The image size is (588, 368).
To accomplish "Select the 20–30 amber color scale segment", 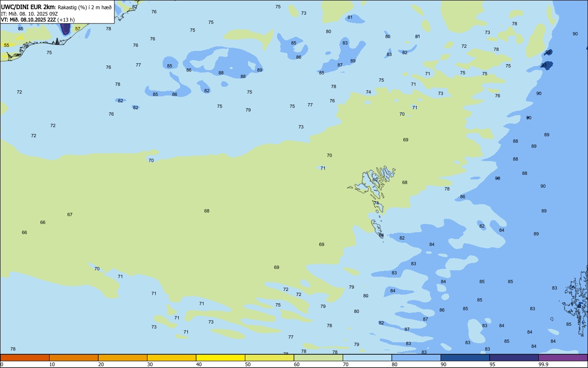I will pos(123,357).
